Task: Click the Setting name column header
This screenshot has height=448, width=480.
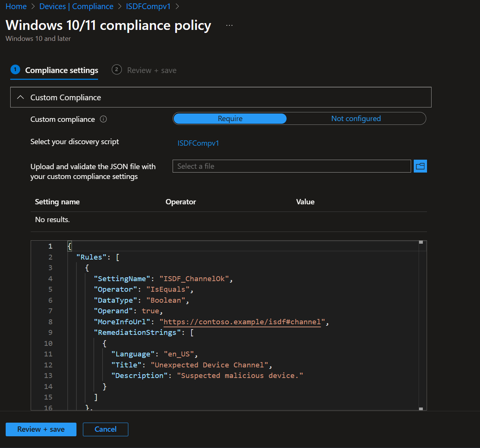Action: pyautogui.click(x=57, y=202)
